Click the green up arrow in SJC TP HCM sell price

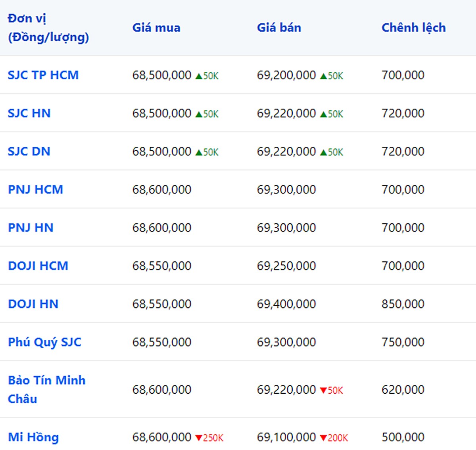click(324, 76)
